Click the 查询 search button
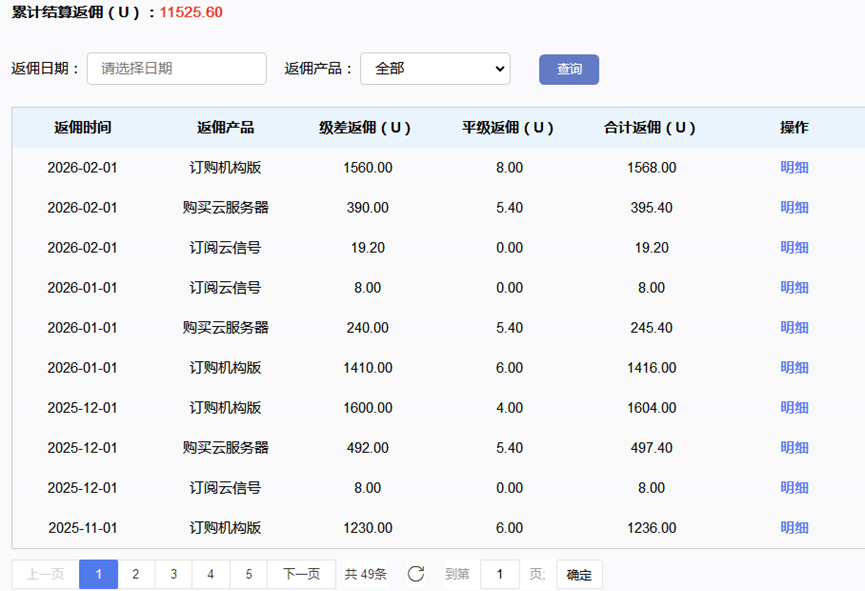 tap(569, 69)
